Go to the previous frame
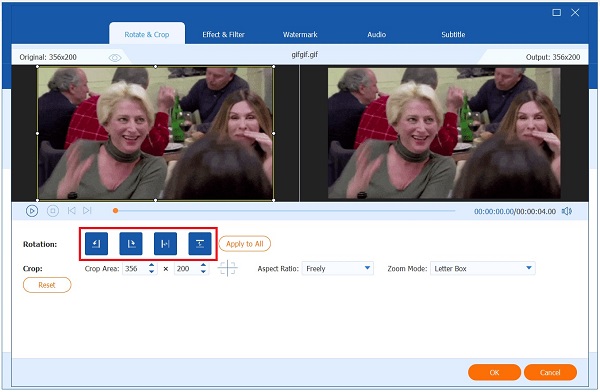 click(x=71, y=211)
